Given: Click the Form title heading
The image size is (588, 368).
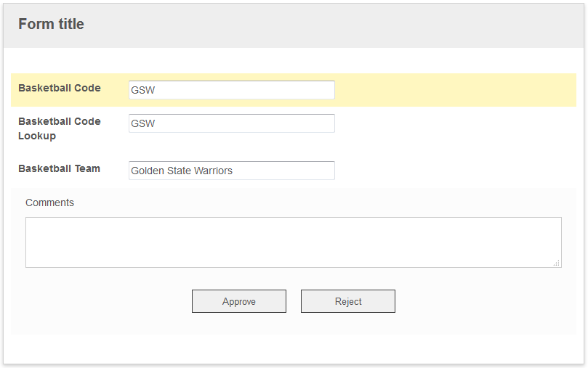Looking at the screenshot, I should point(52,24).
